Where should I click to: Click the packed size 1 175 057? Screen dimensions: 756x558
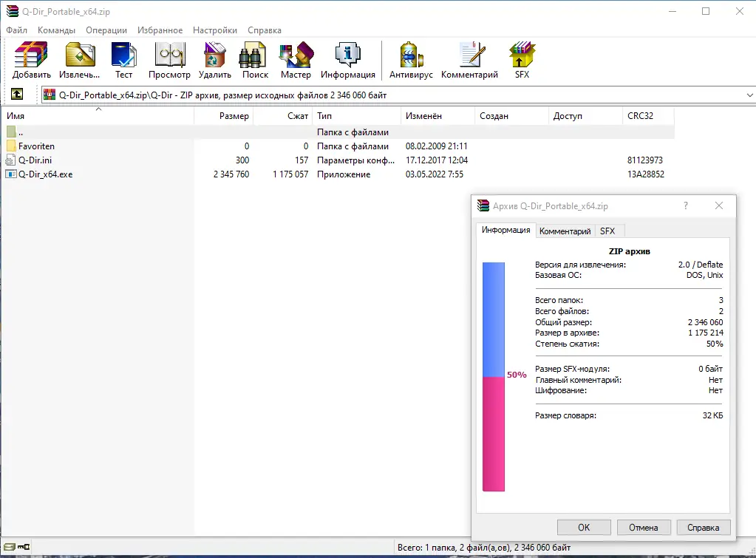(290, 174)
